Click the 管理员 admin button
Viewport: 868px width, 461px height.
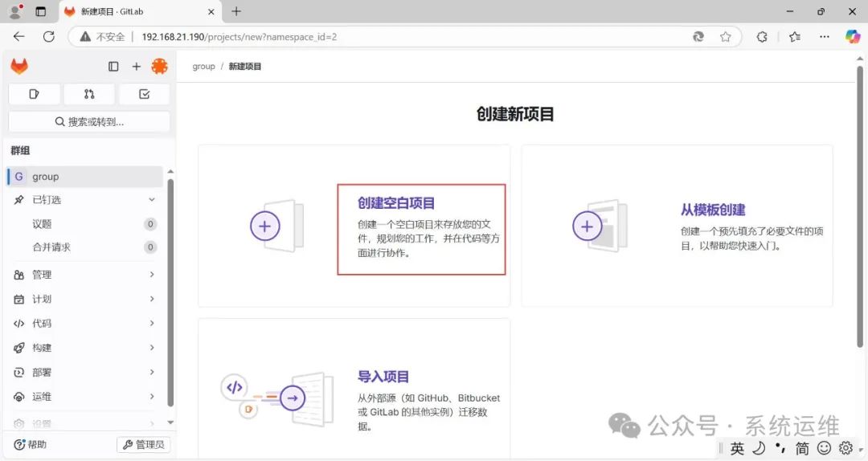143,445
